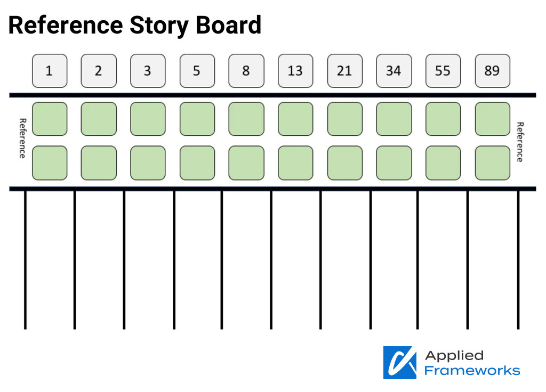Pick the 34 point card
The image size is (546, 392).
pos(394,71)
